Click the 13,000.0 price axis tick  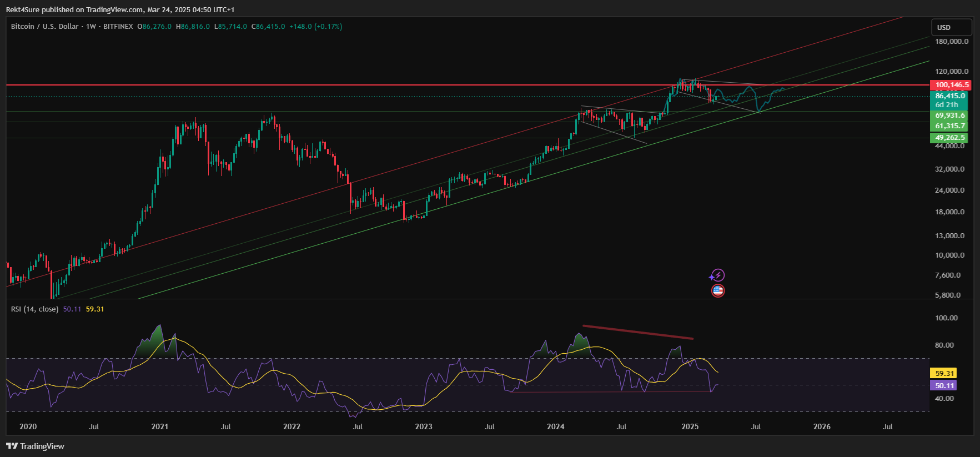950,236
